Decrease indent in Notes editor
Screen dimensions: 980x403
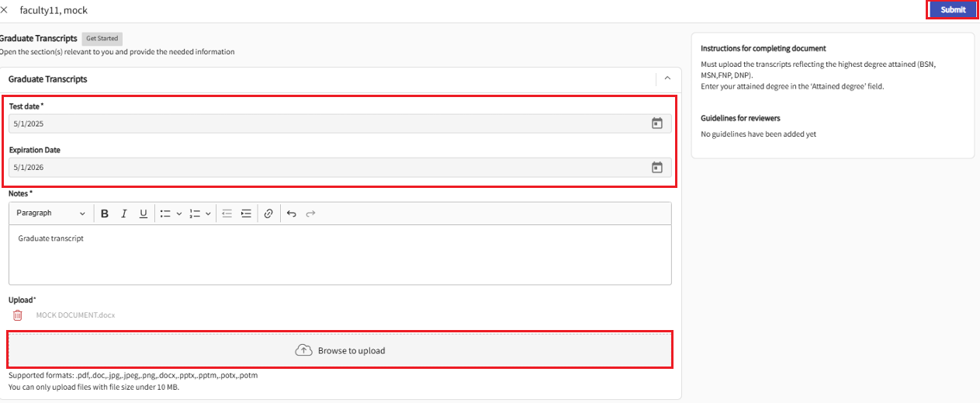[x=227, y=214]
